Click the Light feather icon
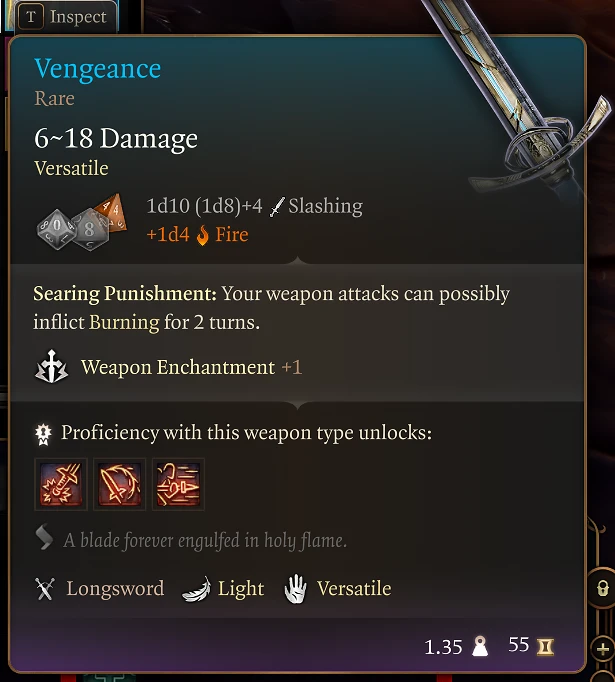The image size is (615, 682). pos(197,590)
